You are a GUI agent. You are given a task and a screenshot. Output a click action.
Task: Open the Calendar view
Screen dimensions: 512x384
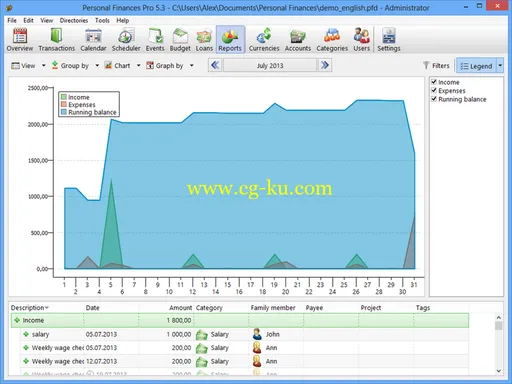93,40
